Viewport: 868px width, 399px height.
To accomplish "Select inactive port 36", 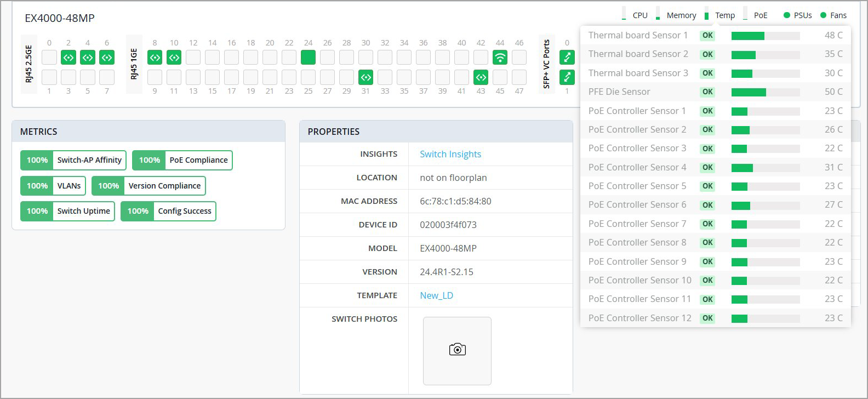I will point(424,57).
